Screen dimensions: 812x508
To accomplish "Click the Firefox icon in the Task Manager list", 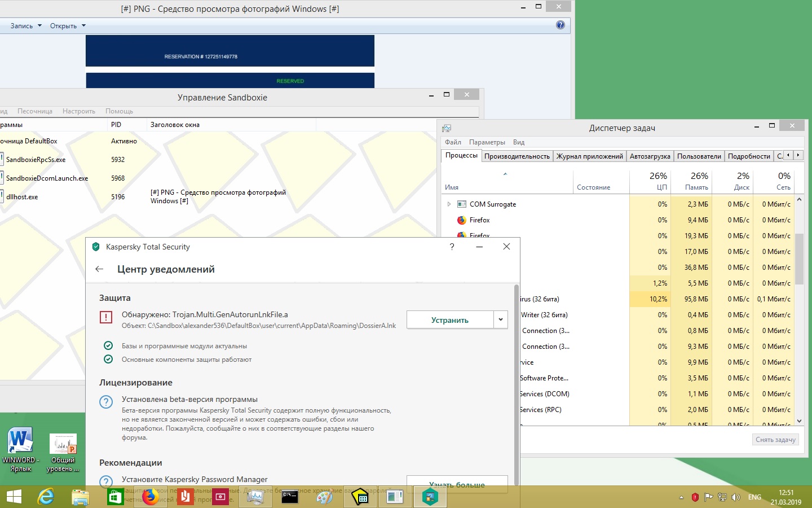I will click(x=462, y=220).
